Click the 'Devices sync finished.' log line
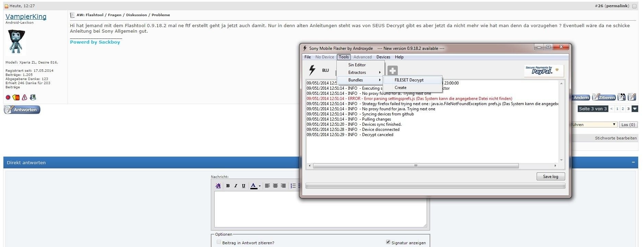This screenshot has width=644, height=247. [x=354, y=124]
